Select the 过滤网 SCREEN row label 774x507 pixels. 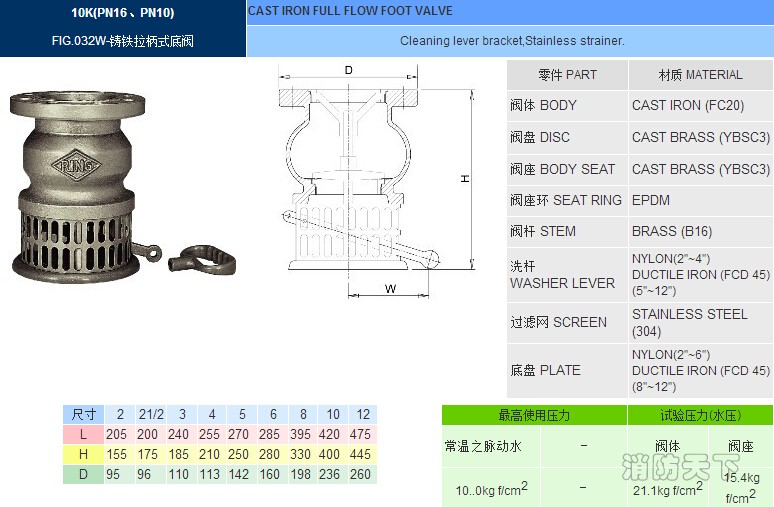pyautogui.click(x=558, y=322)
